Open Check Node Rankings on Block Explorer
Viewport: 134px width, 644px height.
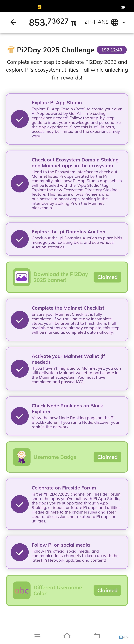(x=67, y=408)
